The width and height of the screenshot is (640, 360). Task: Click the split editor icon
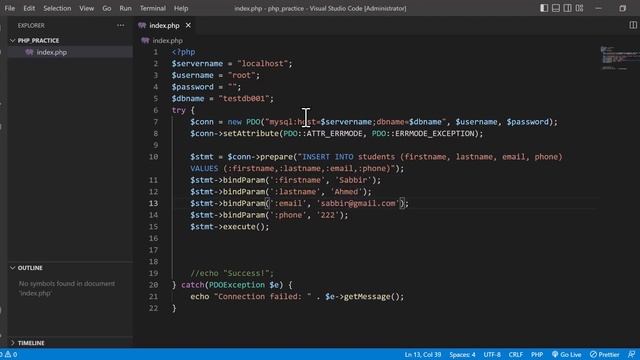(x=633, y=25)
